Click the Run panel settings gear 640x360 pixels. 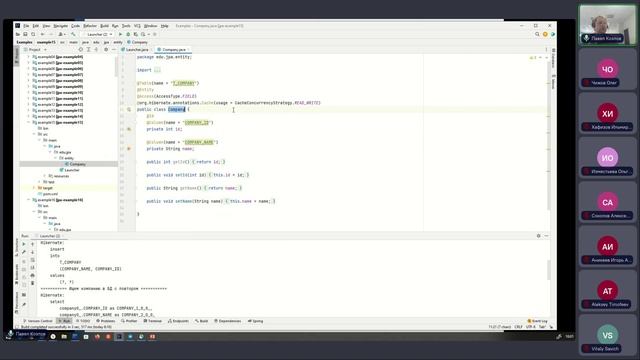click(538, 236)
